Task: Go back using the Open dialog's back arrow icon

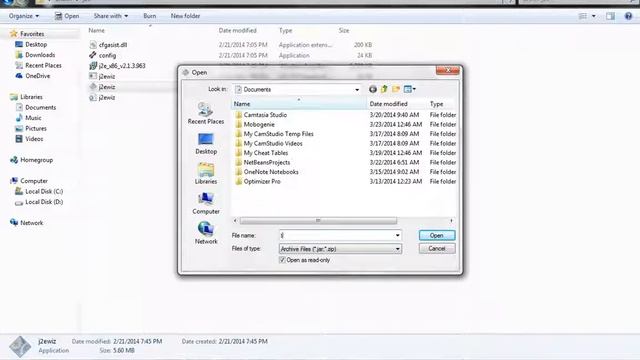Action: 373,89
